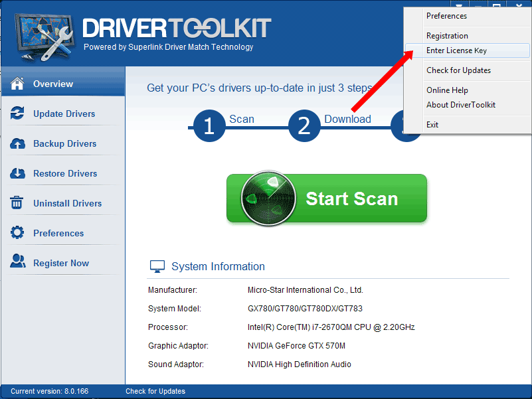Click the Processor label
Screen dimensions: 532x399
coord(167,327)
